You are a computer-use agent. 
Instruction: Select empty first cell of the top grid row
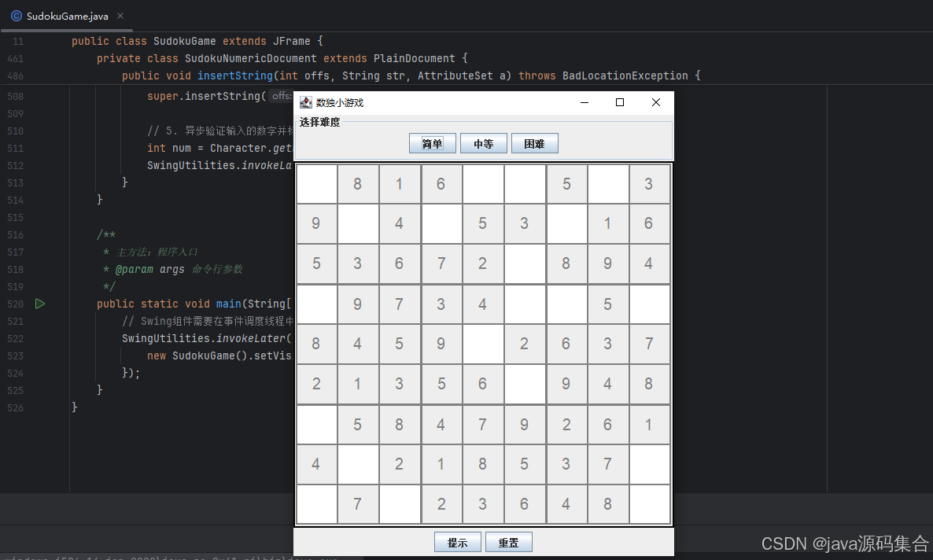coord(316,184)
